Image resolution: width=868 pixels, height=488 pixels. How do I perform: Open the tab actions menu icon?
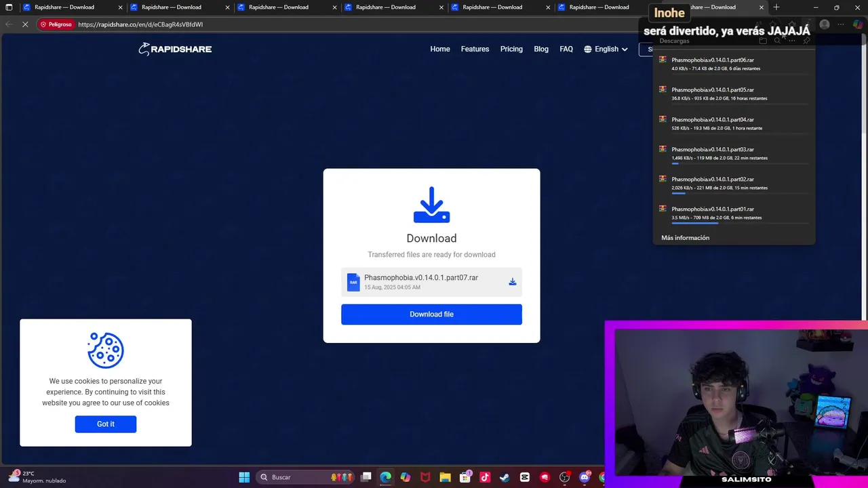pos(9,7)
